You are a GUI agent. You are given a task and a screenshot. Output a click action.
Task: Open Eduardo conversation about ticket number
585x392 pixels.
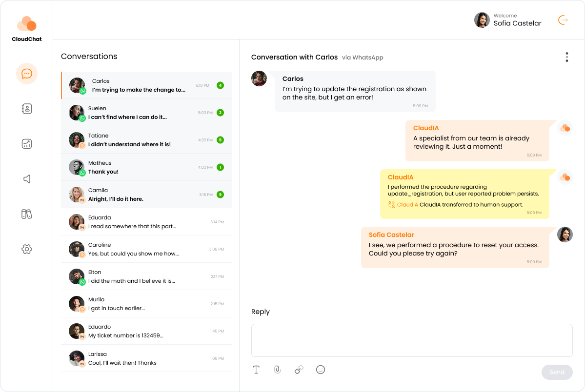click(x=147, y=331)
